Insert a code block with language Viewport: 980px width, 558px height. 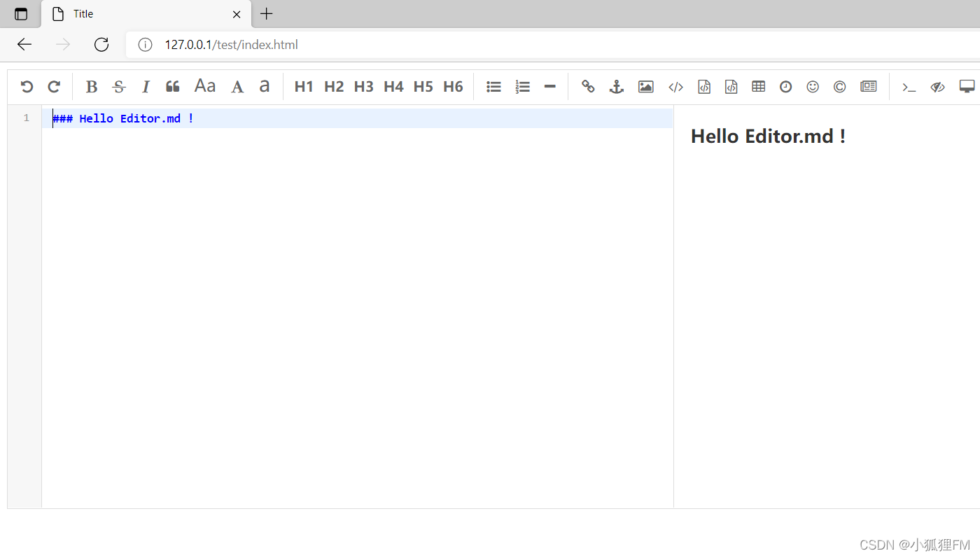point(731,87)
